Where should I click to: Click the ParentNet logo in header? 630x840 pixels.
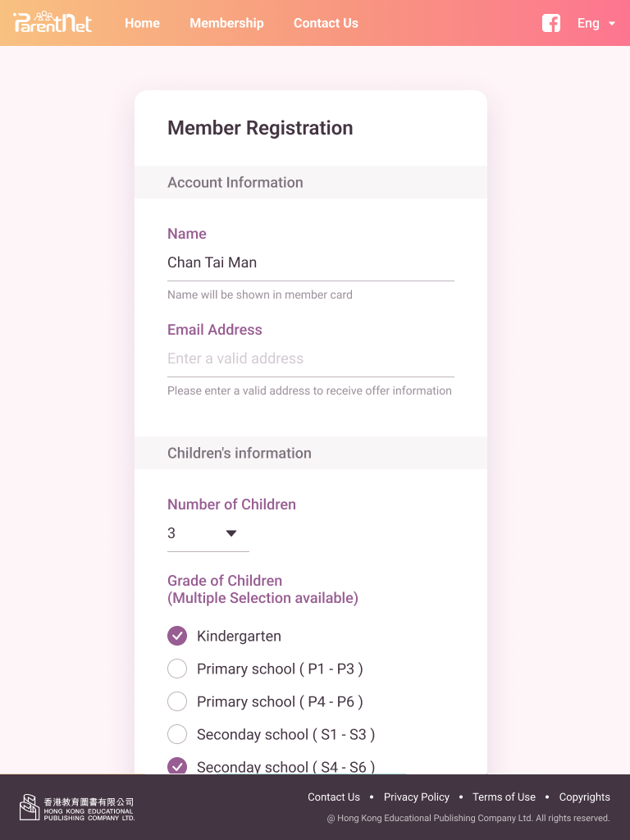tap(52, 22)
